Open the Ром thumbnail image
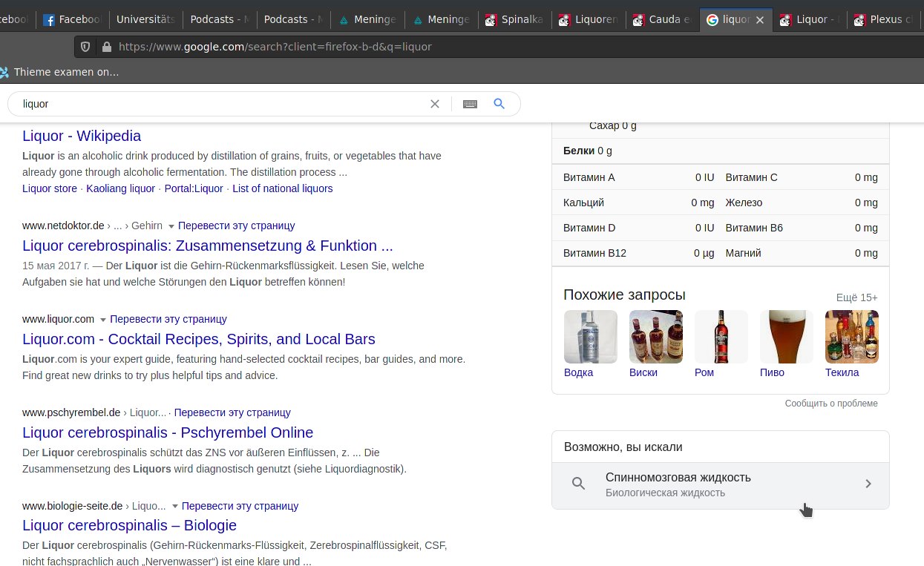This screenshot has width=924, height=566. [x=721, y=337]
